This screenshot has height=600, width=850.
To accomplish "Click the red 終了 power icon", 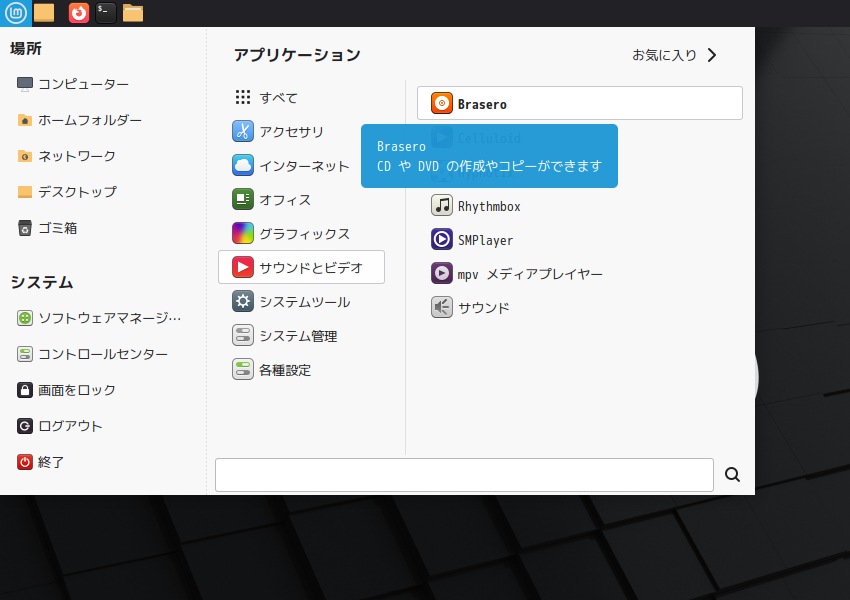I will click(24, 462).
